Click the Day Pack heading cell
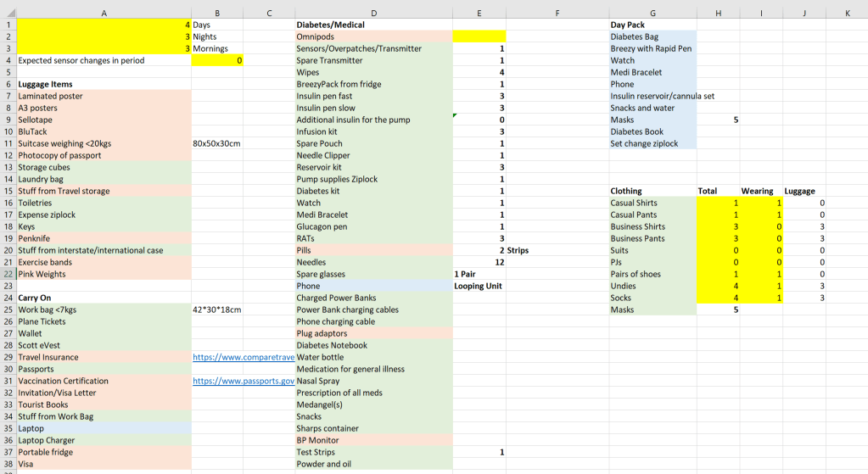Image resolution: width=868 pixels, height=474 pixels. click(652, 25)
